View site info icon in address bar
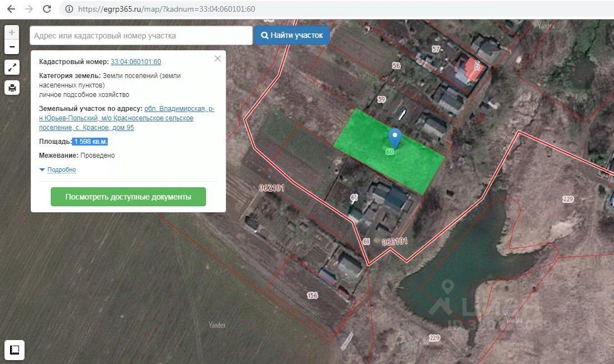614x364 pixels. [x=69, y=8]
